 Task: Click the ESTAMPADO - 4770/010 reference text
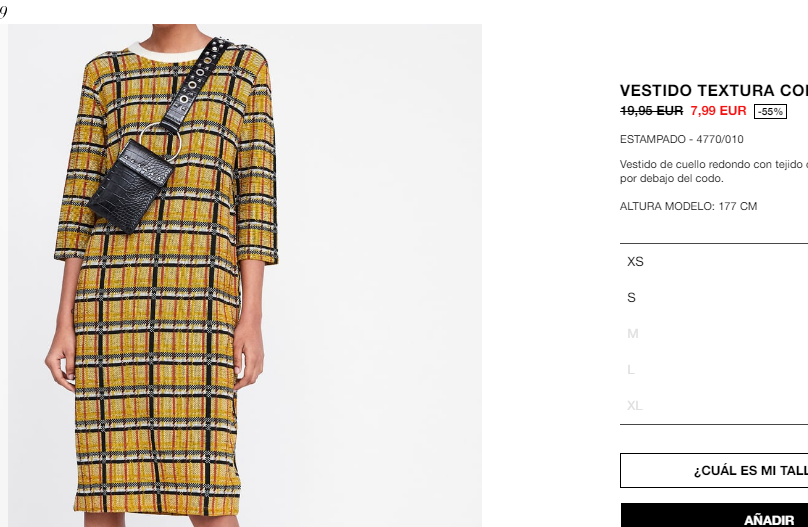tap(681, 139)
